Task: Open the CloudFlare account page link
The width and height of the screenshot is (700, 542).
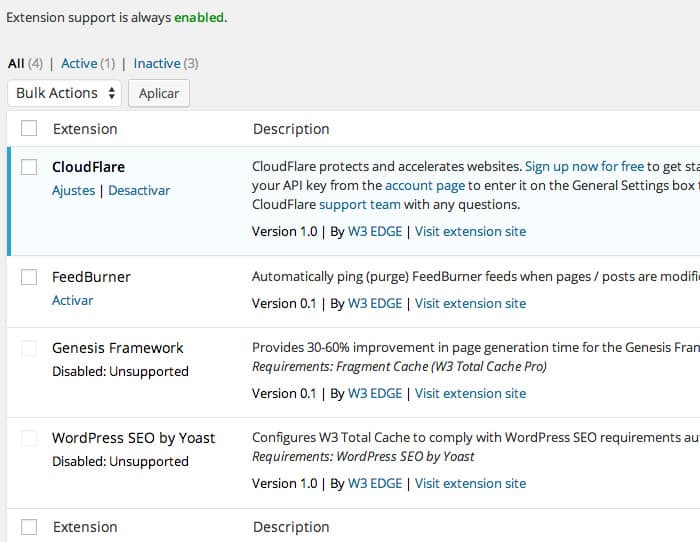Action: (x=425, y=186)
